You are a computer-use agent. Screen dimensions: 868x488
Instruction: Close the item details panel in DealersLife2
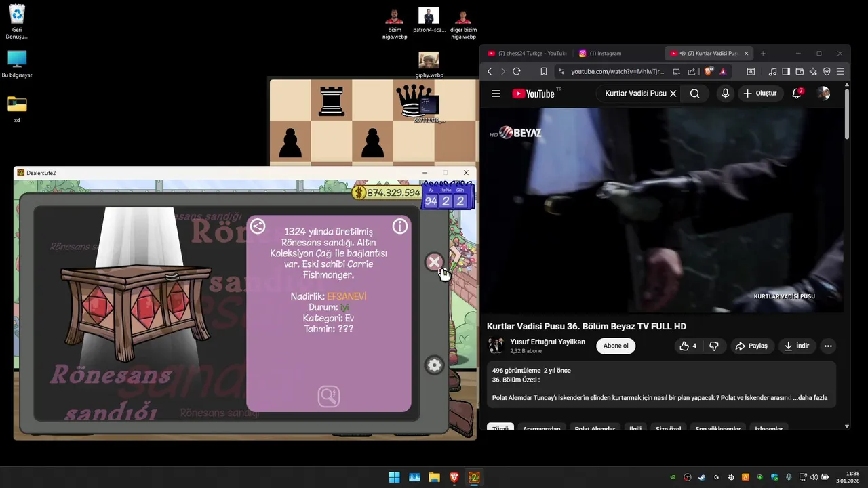pyautogui.click(x=434, y=262)
